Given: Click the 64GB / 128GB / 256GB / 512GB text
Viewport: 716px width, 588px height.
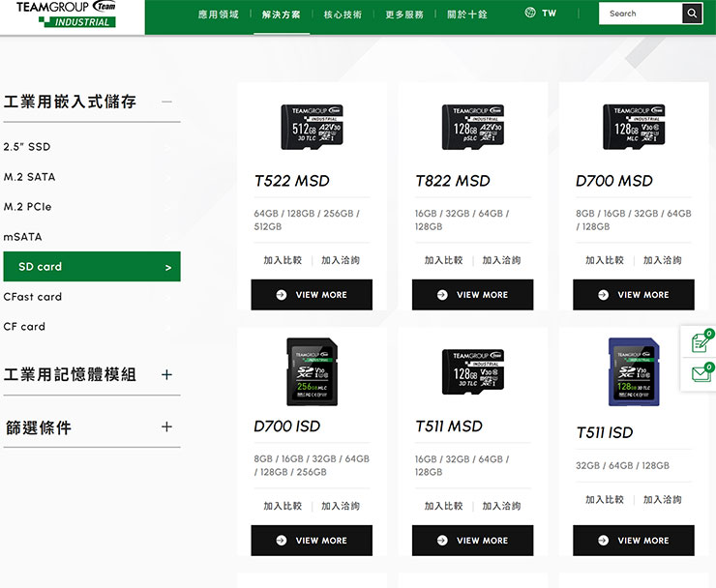Looking at the screenshot, I should click(307, 220).
